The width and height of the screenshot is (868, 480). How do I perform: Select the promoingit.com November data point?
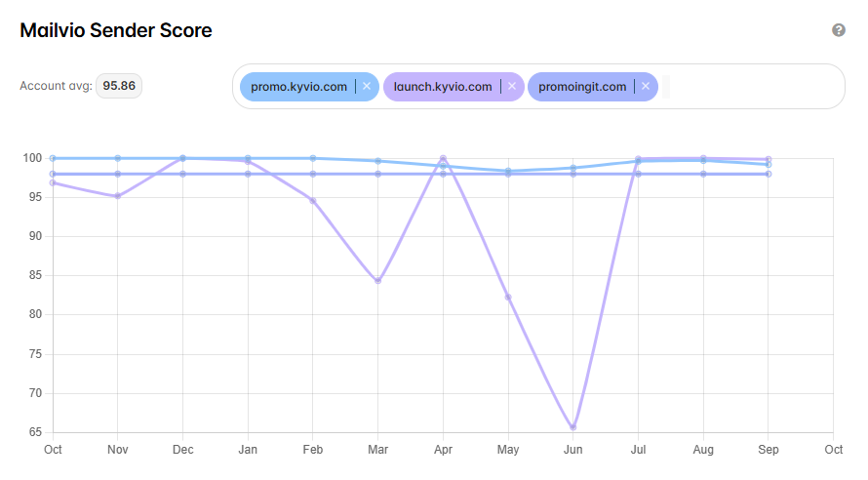117,174
